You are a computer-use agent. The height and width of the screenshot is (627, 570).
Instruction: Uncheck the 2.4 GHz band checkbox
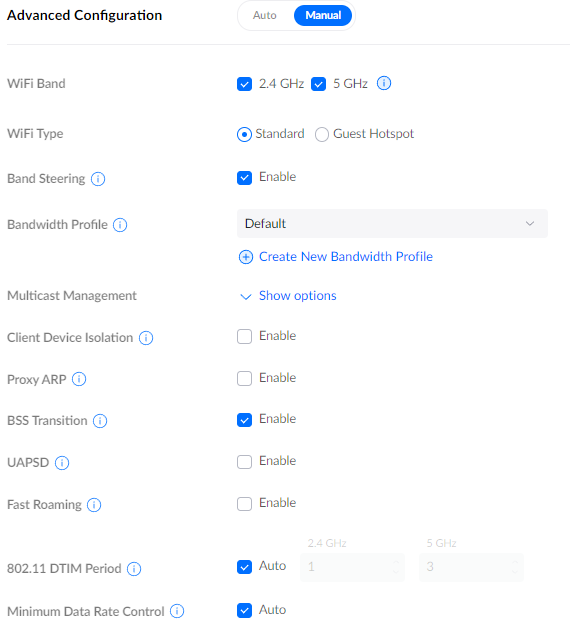coord(244,84)
